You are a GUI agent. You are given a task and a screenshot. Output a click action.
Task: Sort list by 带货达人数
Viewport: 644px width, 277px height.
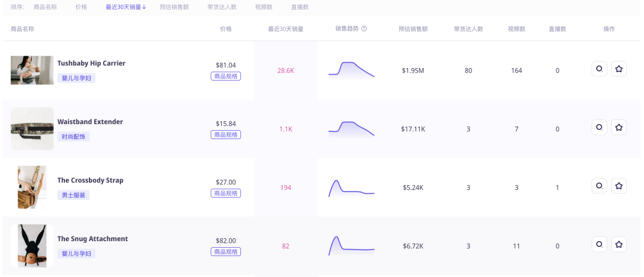click(x=222, y=7)
